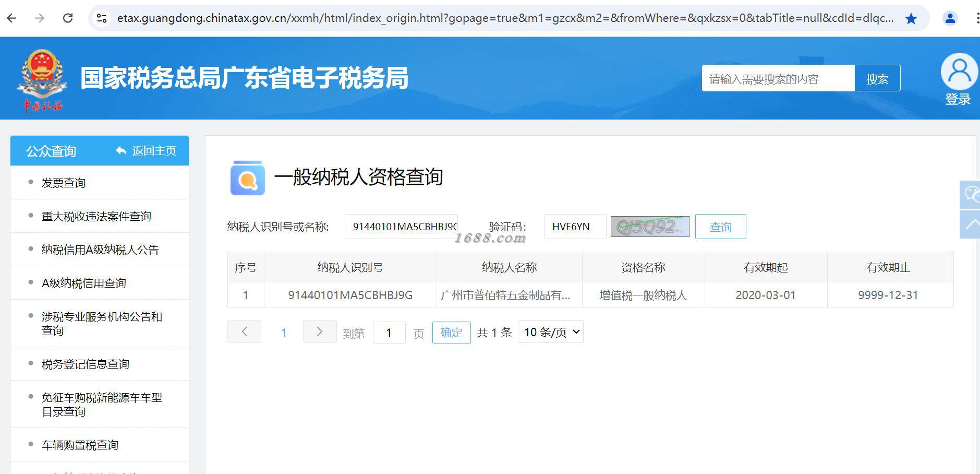Open site information icon in the address bar
Viewport: 980px width, 474px height.
(x=102, y=18)
